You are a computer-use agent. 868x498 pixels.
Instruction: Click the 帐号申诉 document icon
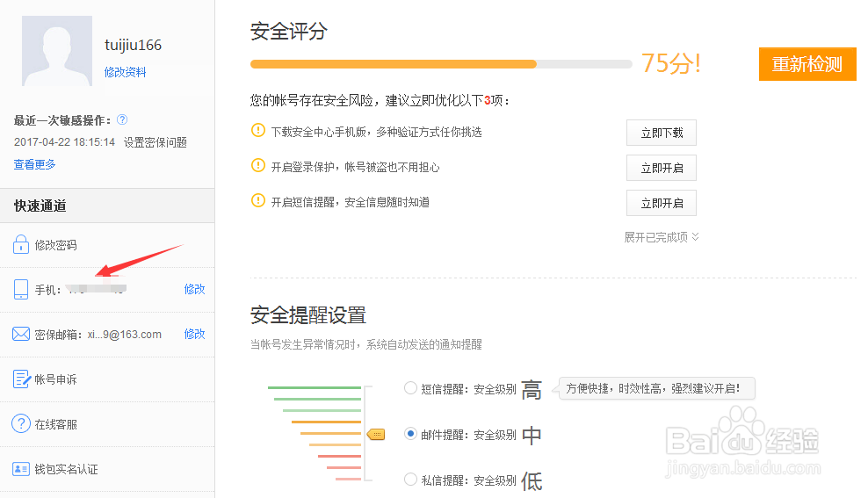point(21,379)
